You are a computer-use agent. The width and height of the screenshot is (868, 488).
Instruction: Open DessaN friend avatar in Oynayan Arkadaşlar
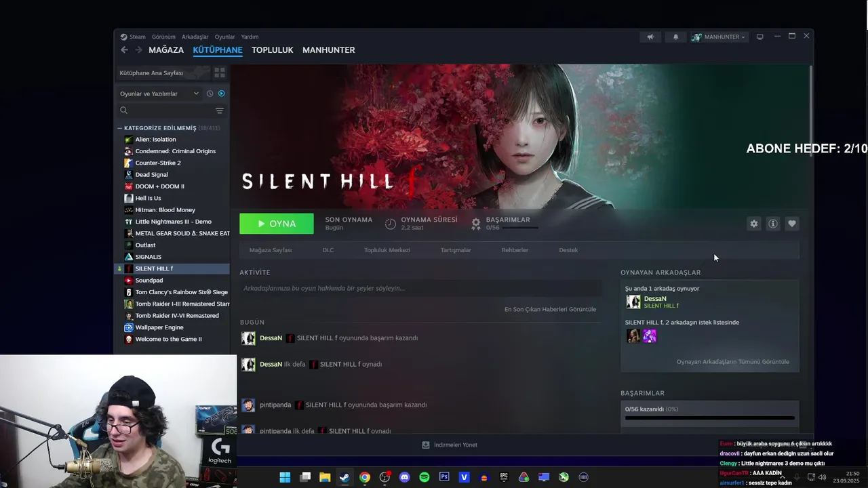point(633,302)
